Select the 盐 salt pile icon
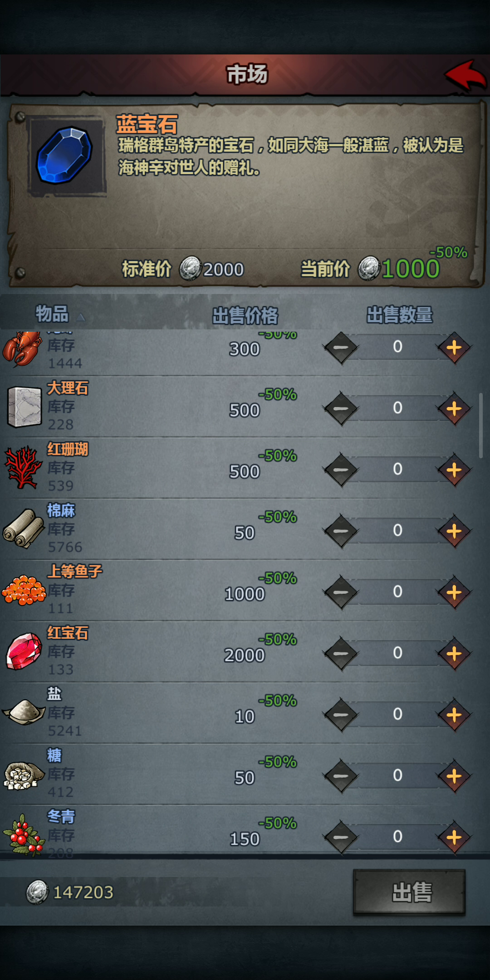 point(24,712)
